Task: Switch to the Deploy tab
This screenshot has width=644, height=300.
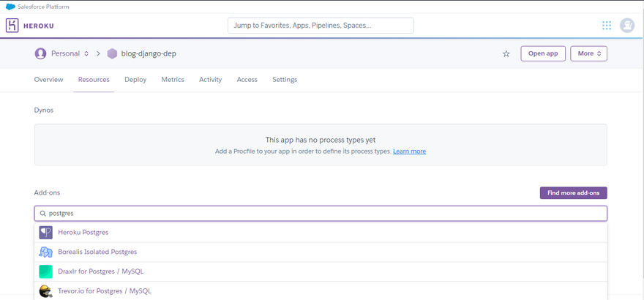Action: (x=135, y=80)
